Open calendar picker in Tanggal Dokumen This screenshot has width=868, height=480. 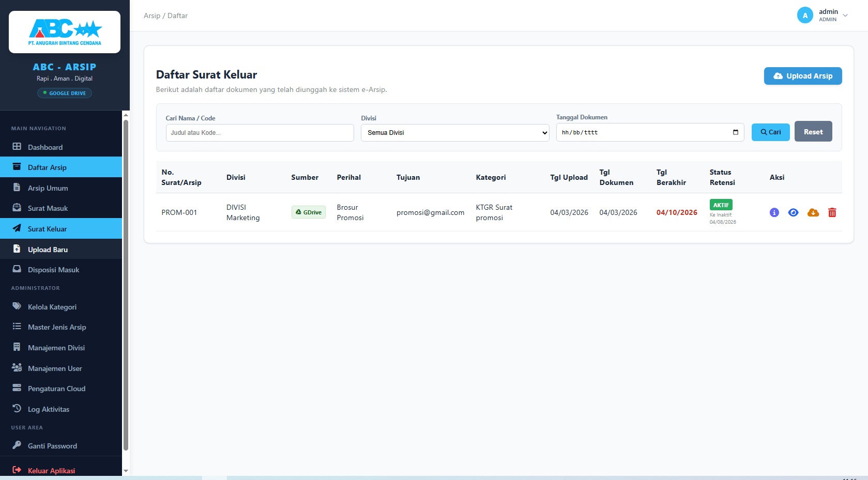coord(735,132)
